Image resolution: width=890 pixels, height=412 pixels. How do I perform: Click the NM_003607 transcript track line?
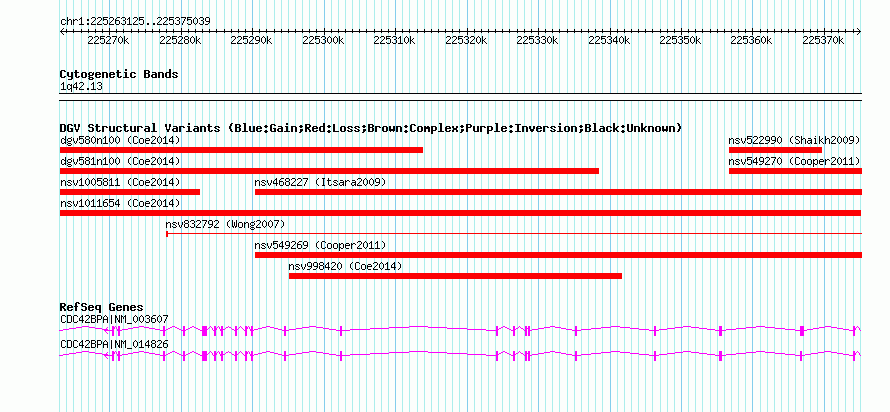460,330
